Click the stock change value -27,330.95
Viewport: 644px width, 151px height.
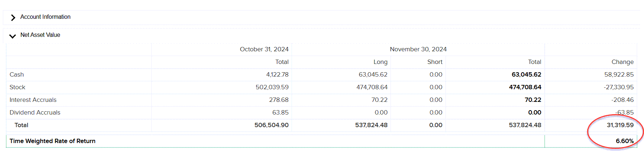(x=619, y=87)
